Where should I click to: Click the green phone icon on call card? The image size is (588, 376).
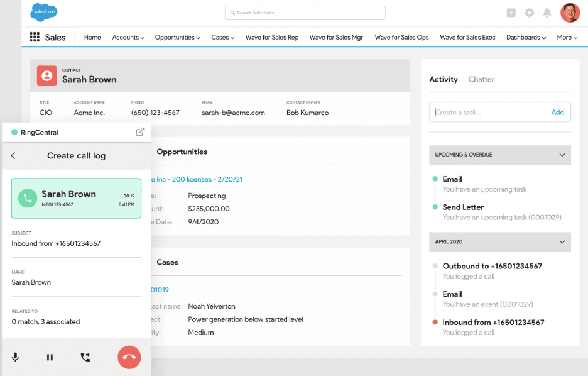pyautogui.click(x=28, y=198)
